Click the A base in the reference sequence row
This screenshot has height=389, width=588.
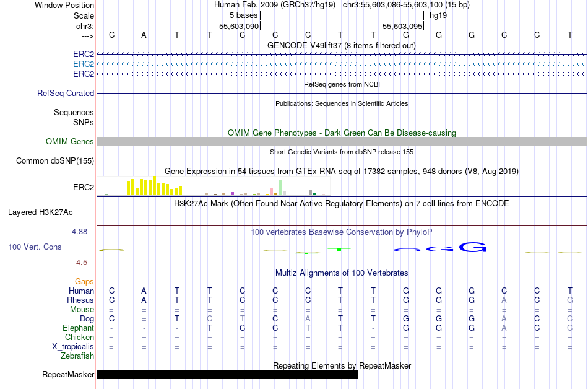point(144,35)
